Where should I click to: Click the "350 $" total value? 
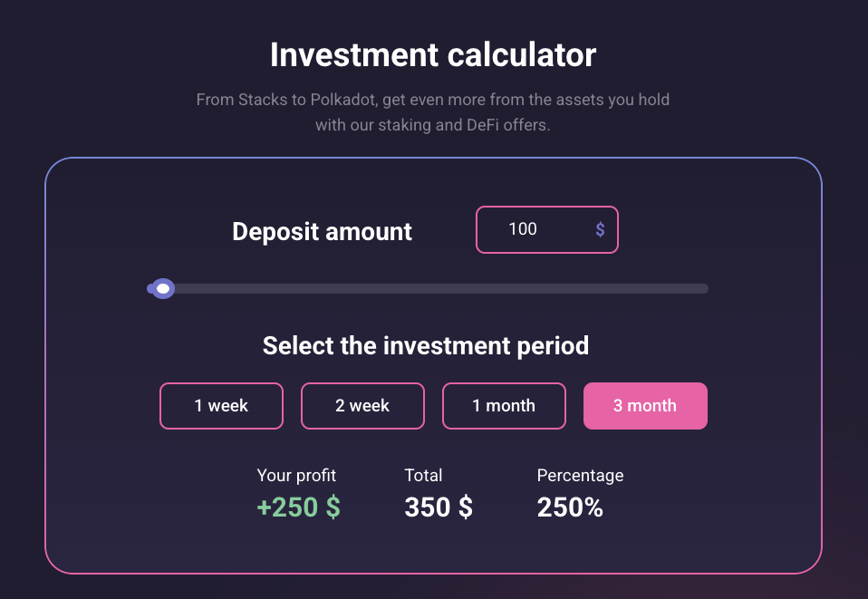(439, 507)
